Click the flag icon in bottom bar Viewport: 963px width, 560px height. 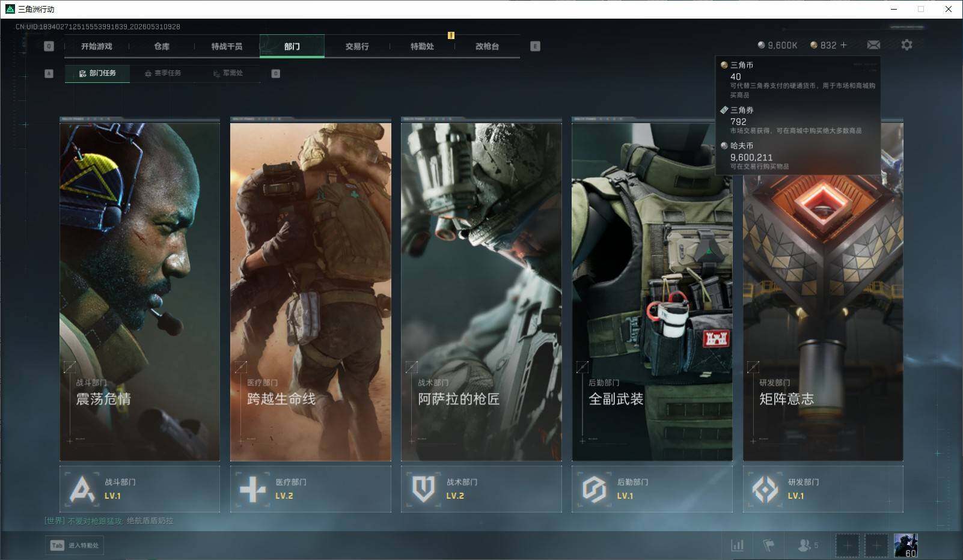point(768,545)
